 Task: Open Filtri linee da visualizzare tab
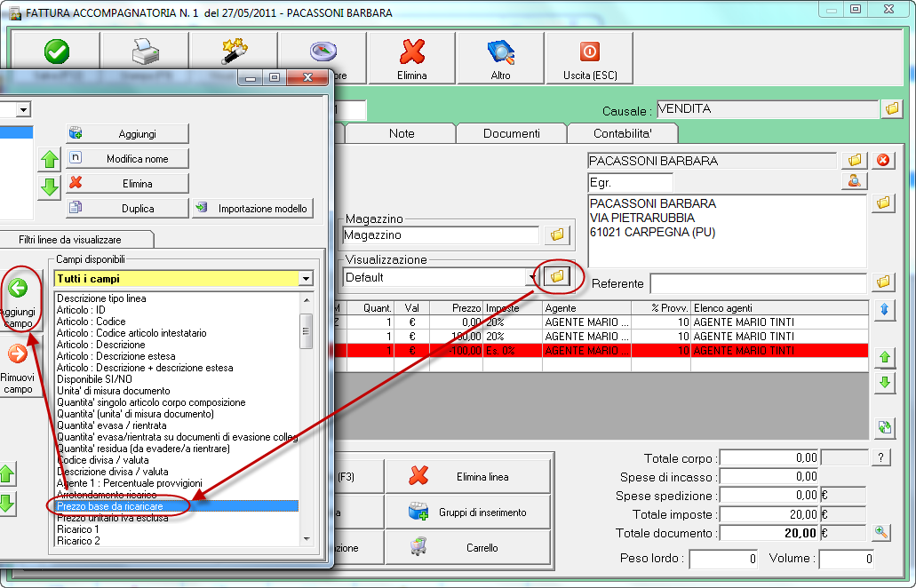coord(70,240)
